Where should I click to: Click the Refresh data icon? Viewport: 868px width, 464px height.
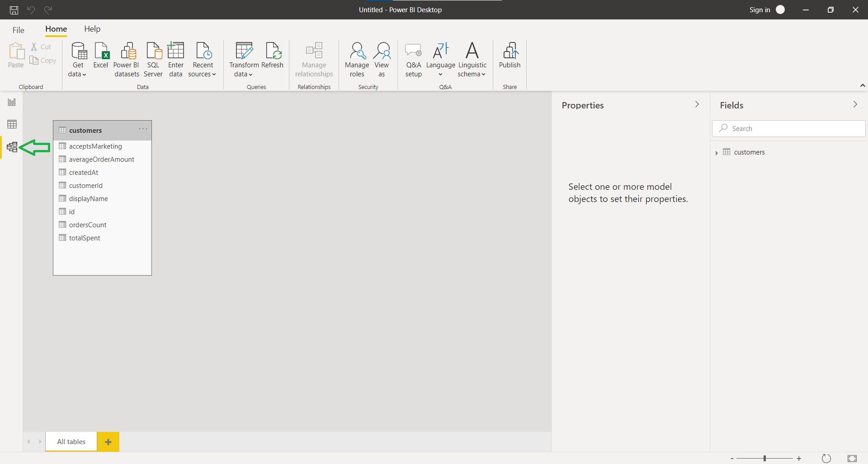pos(273,55)
